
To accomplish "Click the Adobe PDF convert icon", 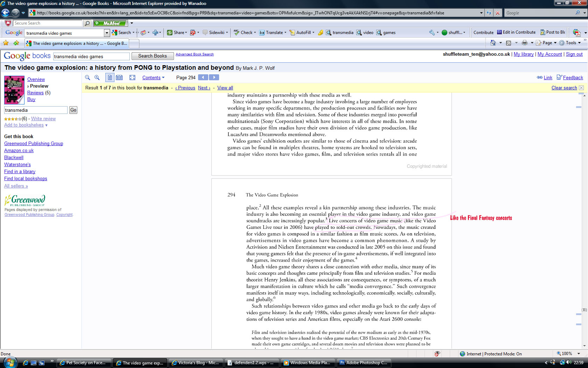I will click(576, 33).
